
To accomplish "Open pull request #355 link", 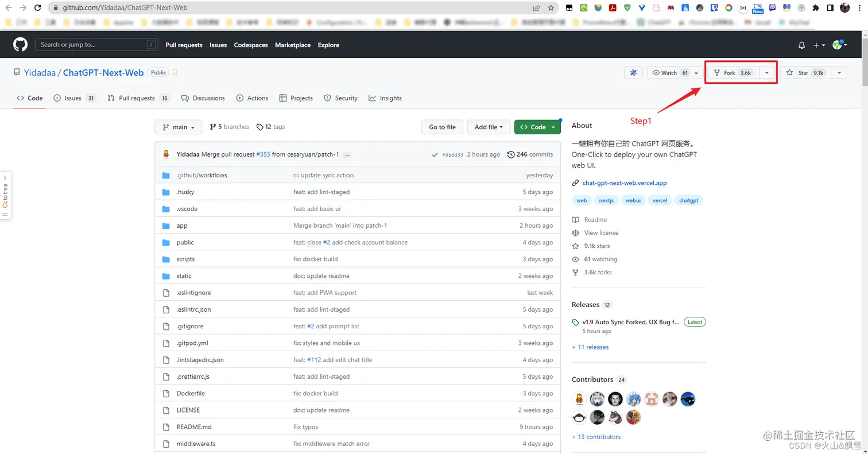I will pos(263,154).
